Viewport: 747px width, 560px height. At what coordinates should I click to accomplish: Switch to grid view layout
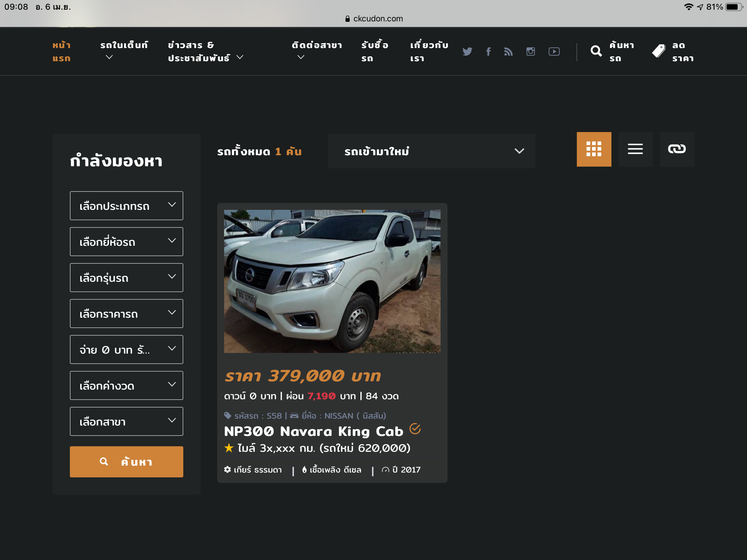click(594, 149)
